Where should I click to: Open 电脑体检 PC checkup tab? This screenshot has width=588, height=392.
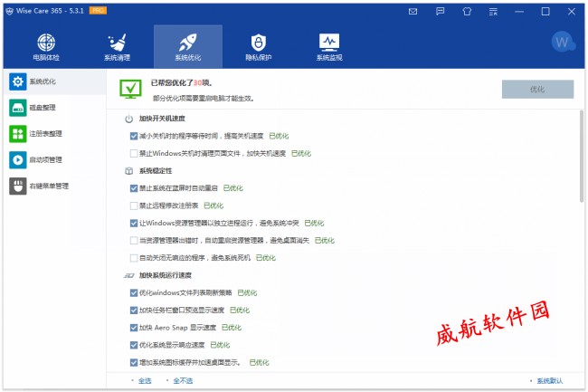[46, 47]
